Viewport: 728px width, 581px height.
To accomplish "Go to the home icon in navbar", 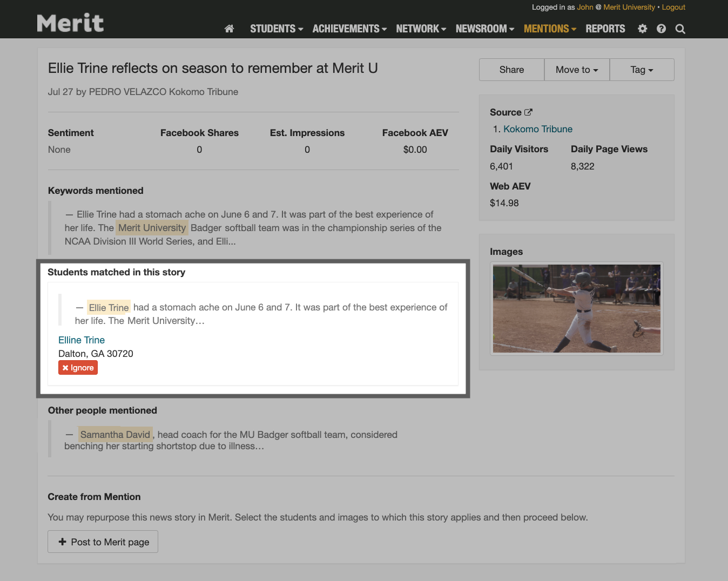I will click(x=229, y=29).
